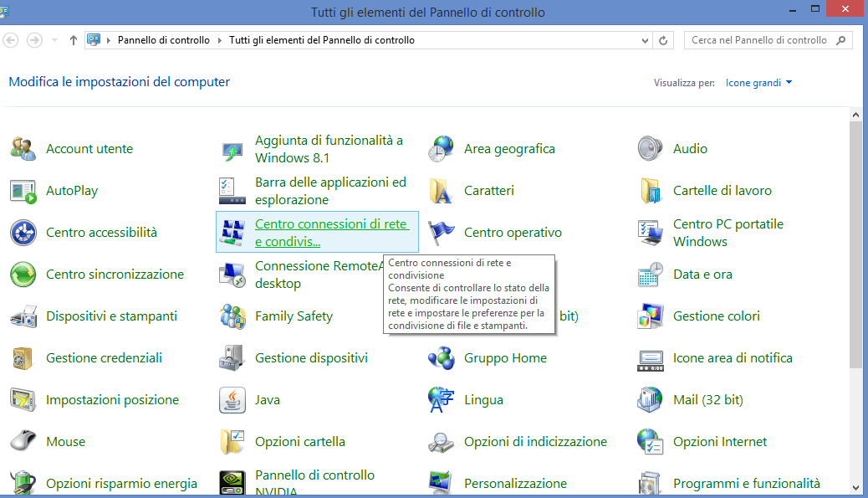Click the NVIDIA control panel icon

coord(232,484)
